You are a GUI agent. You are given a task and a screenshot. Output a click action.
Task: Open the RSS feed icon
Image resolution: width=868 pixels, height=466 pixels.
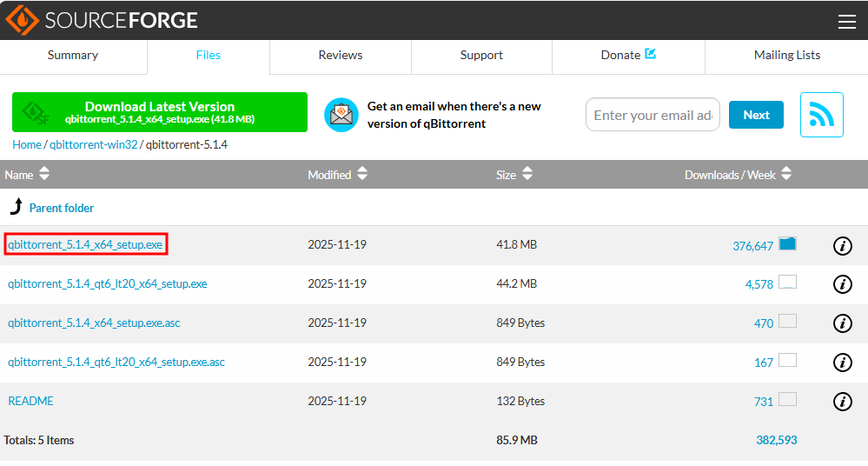coord(821,115)
